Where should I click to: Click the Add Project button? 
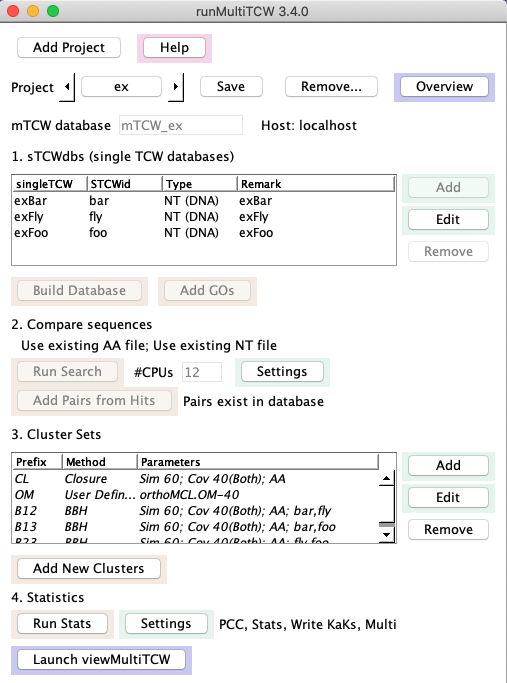click(69, 47)
